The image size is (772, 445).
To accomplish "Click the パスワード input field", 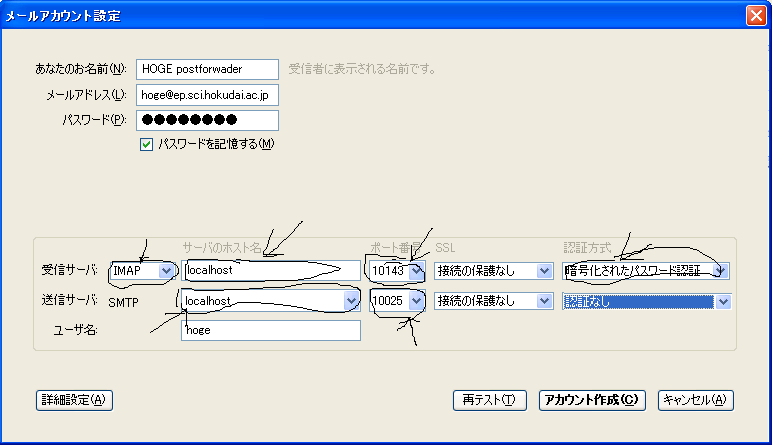I will 206,120.
